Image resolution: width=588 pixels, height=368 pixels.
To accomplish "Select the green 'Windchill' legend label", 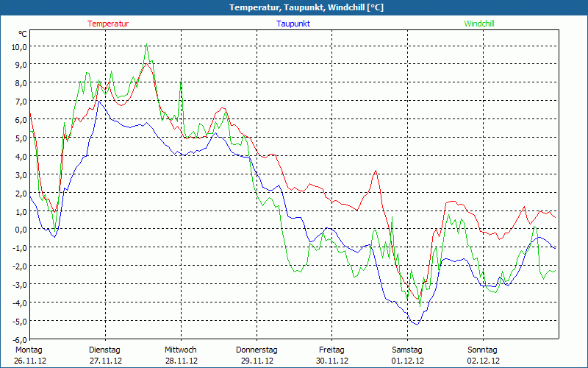I will click(479, 24).
